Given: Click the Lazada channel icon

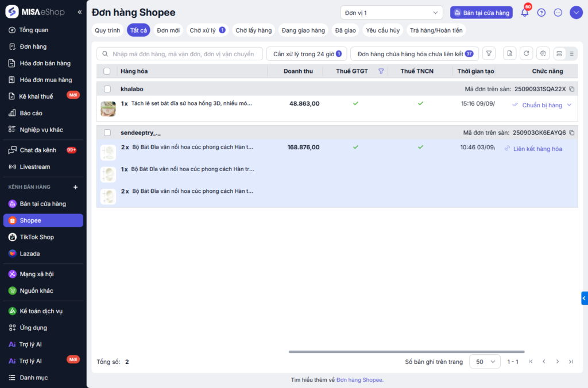Looking at the screenshot, I should point(13,254).
